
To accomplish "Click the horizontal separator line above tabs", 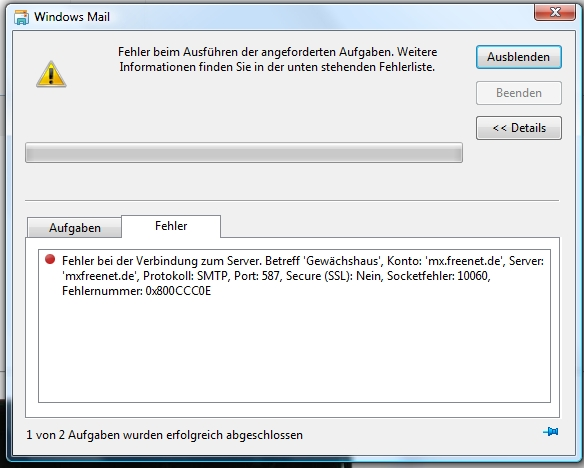I will 292,201.
